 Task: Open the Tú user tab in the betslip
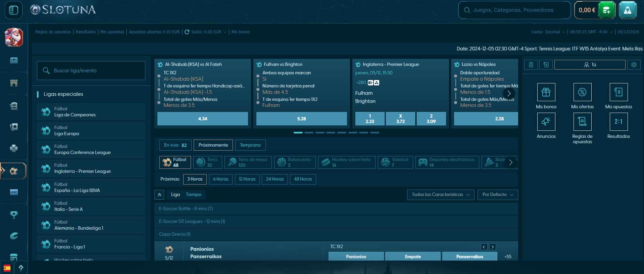click(590, 65)
